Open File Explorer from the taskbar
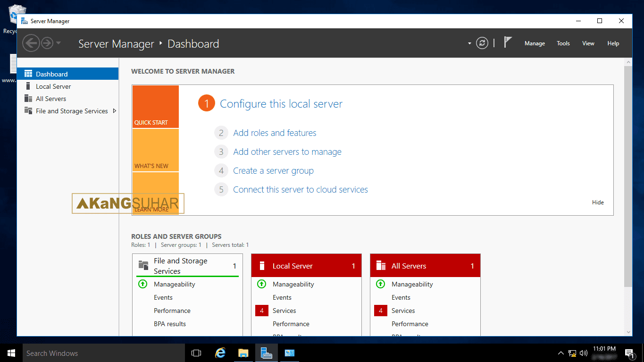Viewport: 644px width, 362px height. click(x=243, y=353)
